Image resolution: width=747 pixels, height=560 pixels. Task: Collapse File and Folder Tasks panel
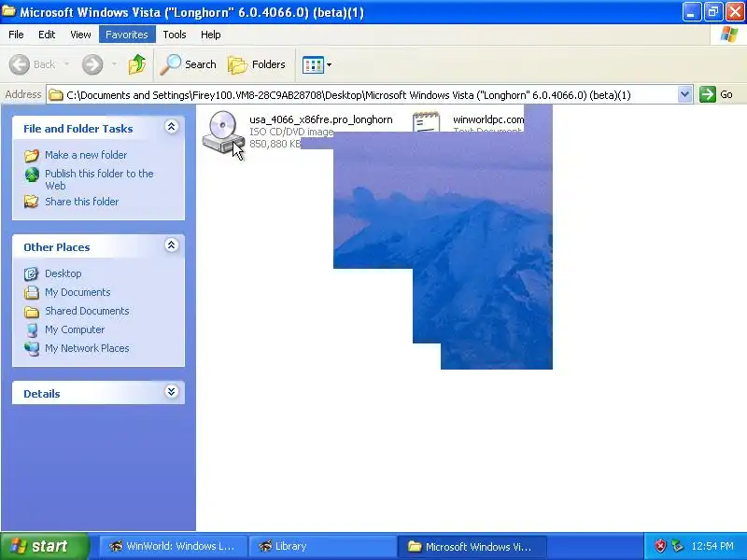point(172,127)
